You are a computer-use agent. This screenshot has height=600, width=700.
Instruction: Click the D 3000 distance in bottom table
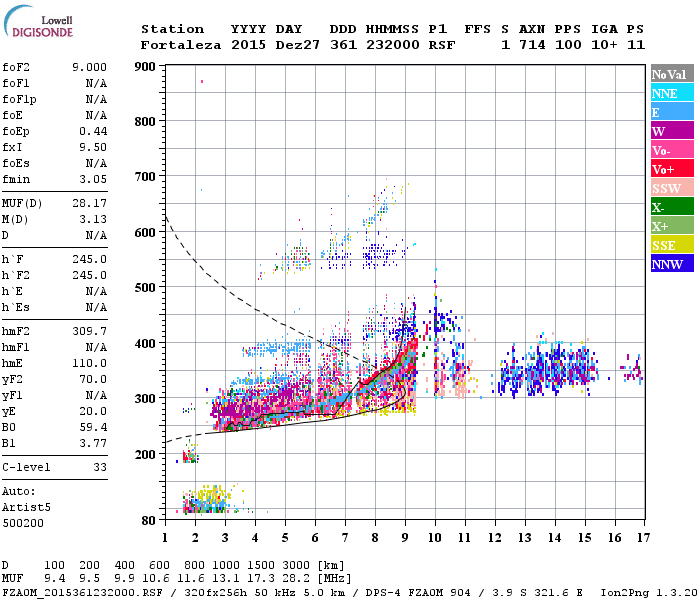point(296,566)
